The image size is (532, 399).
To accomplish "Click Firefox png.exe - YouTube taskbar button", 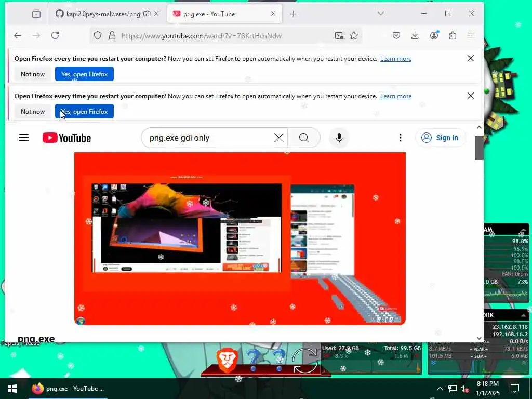I will 68,389.
